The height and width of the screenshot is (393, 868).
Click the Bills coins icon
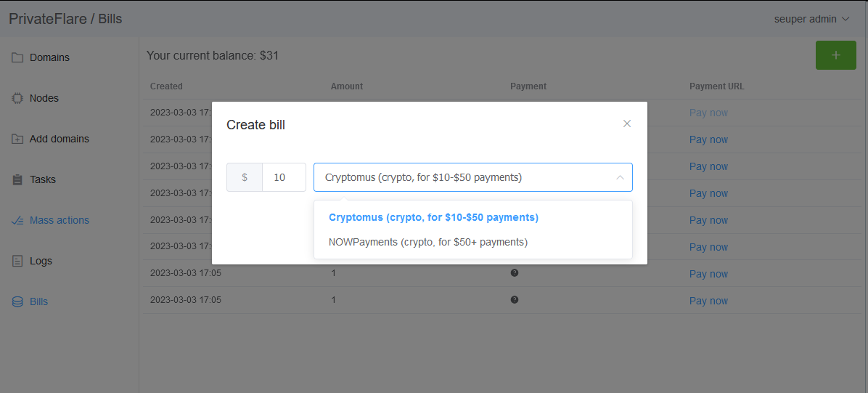tap(17, 301)
